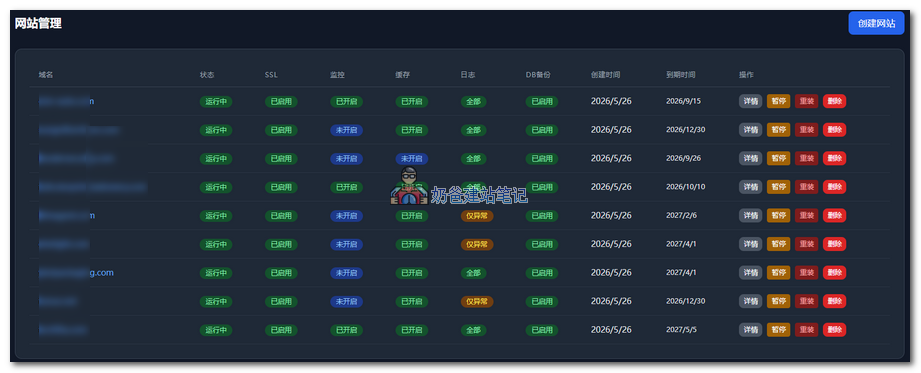Click 重装 in the 2026/9/26 row

[x=806, y=158]
